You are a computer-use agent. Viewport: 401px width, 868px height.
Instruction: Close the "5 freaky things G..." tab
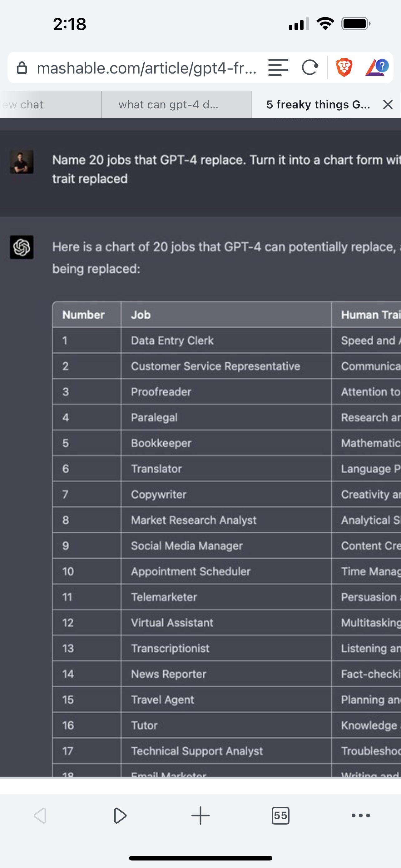[x=388, y=104]
